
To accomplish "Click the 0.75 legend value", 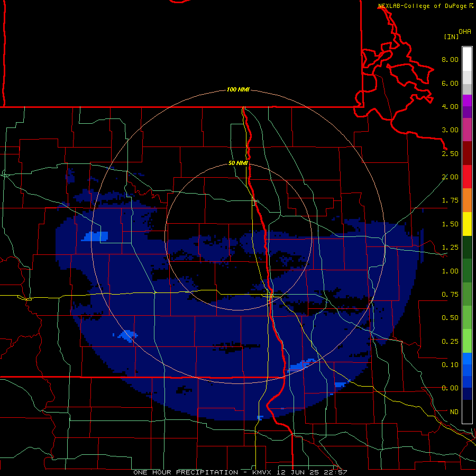I will [x=450, y=295].
